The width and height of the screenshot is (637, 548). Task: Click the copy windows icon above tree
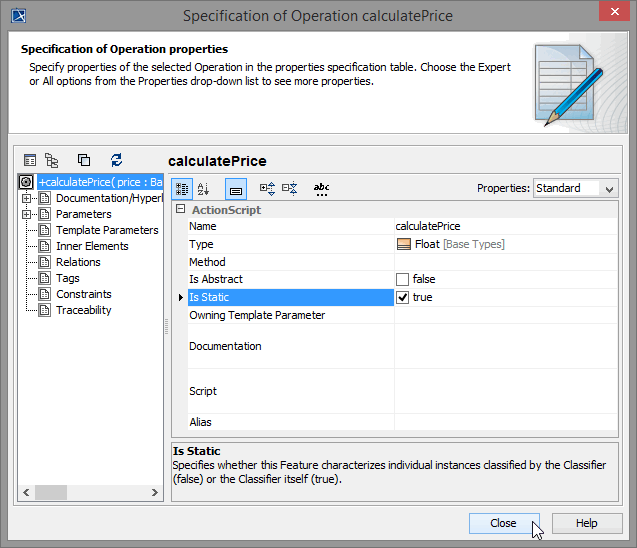coord(84,160)
